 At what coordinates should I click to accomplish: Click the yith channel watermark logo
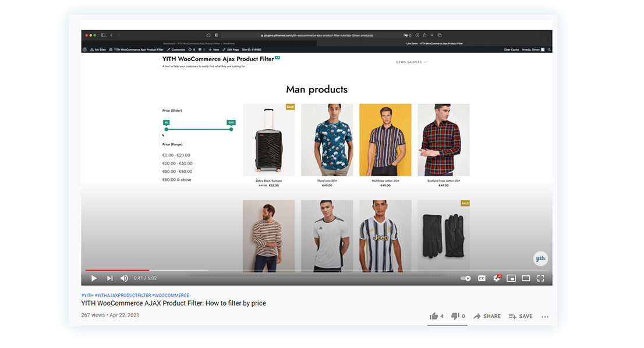click(x=540, y=258)
